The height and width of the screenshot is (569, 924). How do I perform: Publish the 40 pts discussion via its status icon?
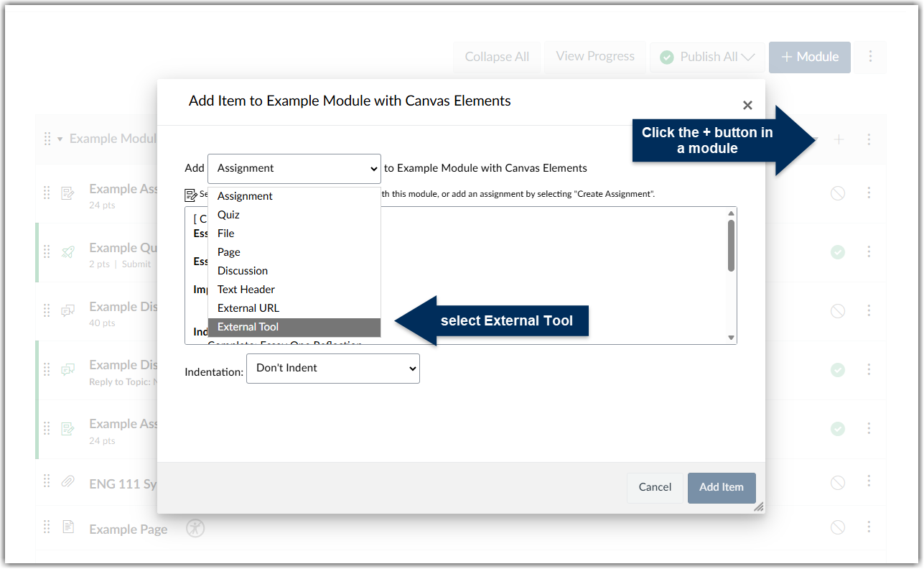coord(837,311)
